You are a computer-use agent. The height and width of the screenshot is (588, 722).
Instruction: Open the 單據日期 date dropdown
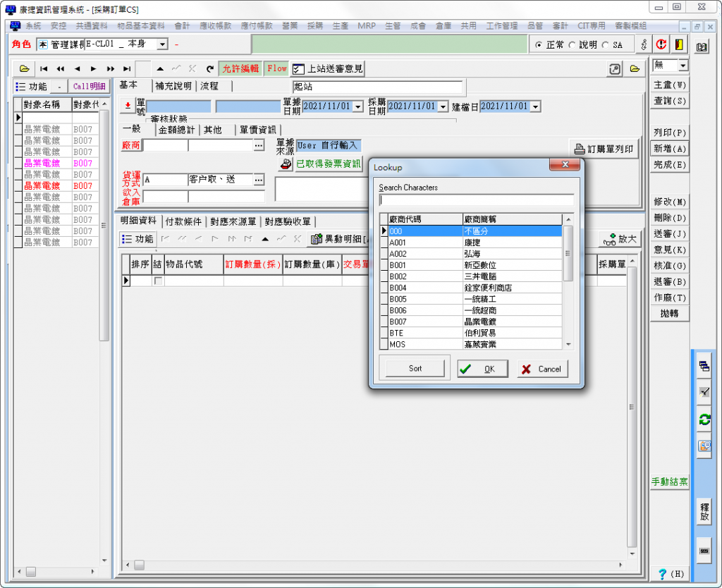[357, 106]
